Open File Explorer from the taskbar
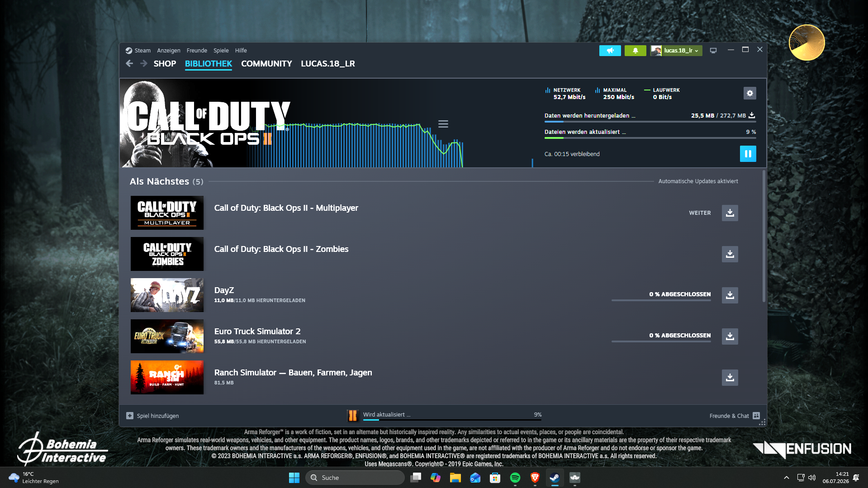The height and width of the screenshot is (488, 868). click(x=455, y=478)
